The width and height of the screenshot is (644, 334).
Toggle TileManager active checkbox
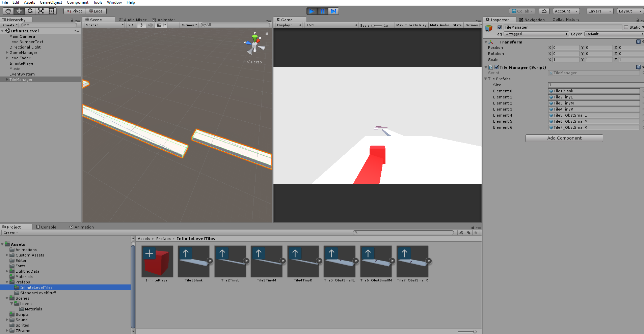(500, 27)
